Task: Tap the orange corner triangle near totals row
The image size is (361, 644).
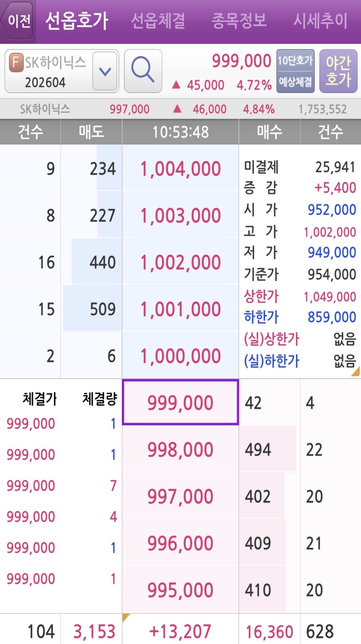Action: 126,617
